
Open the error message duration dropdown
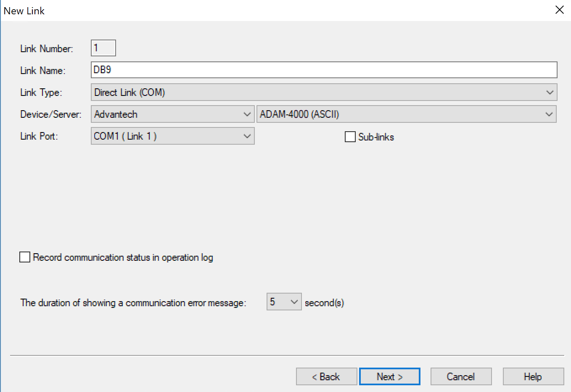[284, 302]
